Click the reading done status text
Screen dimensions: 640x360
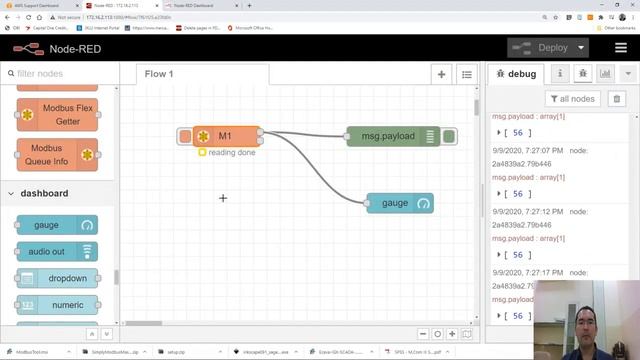(x=232, y=152)
